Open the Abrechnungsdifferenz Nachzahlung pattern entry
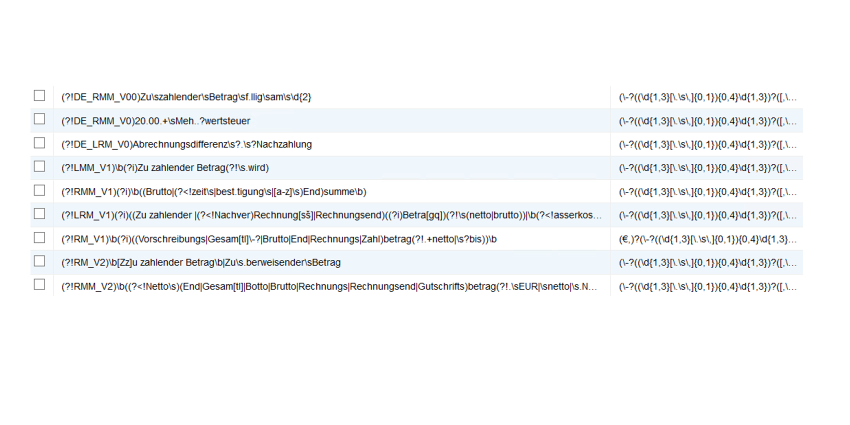Viewport: 850px width, 425px height. 186,145
